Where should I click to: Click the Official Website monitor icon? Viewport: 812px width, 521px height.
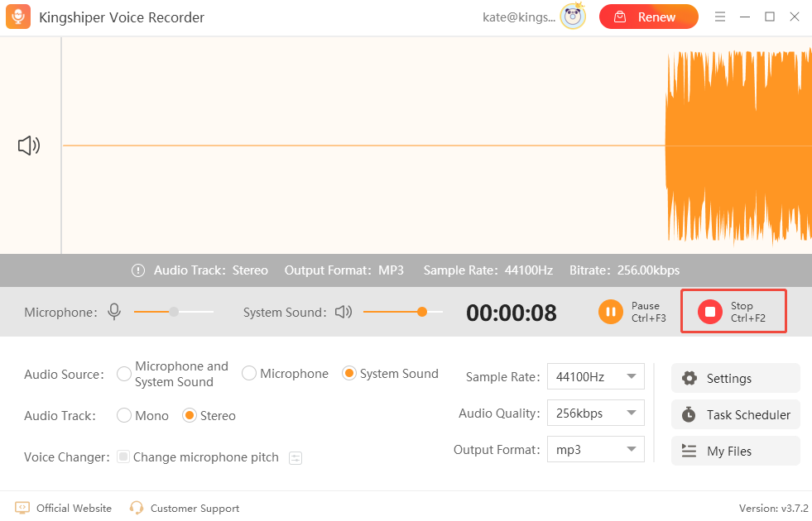pyautogui.click(x=22, y=508)
